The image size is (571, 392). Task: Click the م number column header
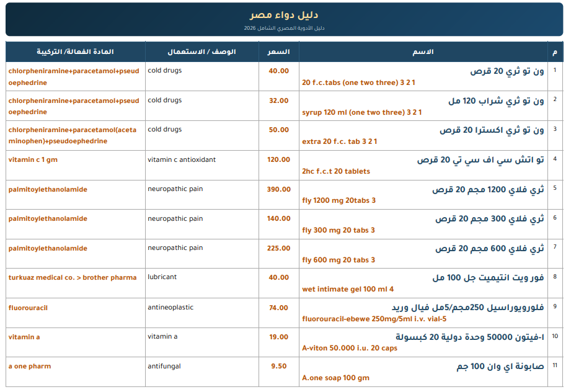pyautogui.click(x=555, y=52)
